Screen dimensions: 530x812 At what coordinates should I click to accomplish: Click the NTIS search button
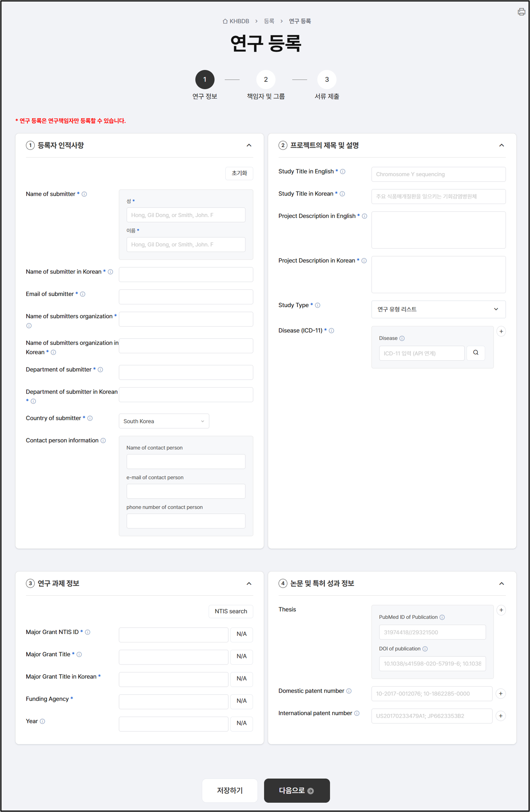pyautogui.click(x=231, y=611)
